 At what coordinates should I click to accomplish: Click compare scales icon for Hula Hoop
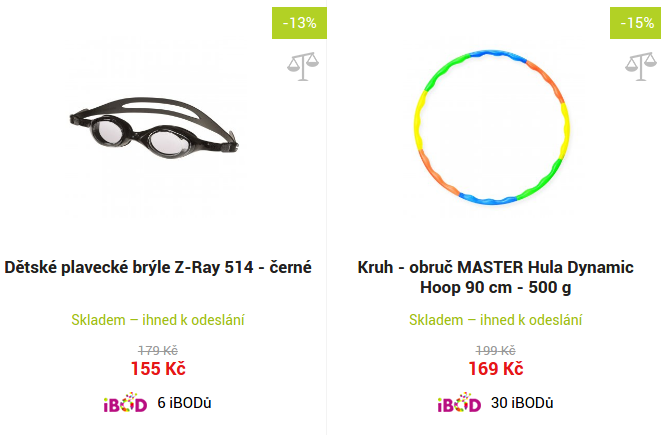638,67
